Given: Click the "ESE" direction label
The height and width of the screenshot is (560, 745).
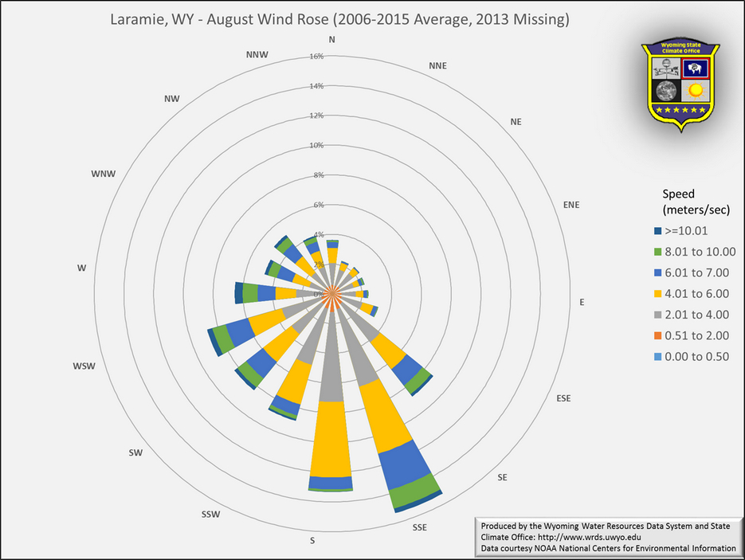Looking at the screenshot, I should (x=563, y=398).
